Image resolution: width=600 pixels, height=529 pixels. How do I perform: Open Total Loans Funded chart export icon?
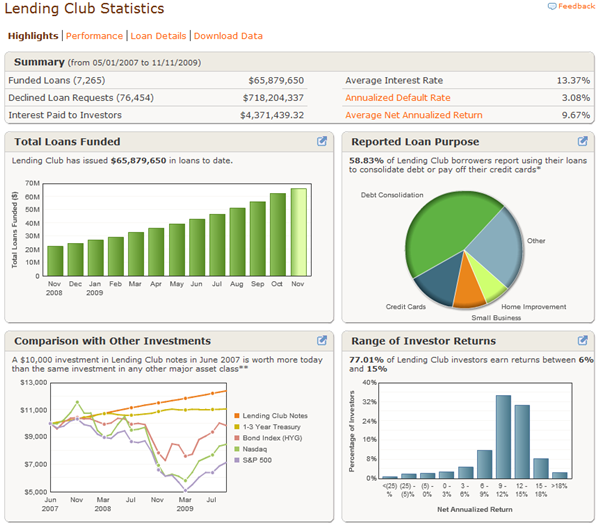[x=322, y=141]
